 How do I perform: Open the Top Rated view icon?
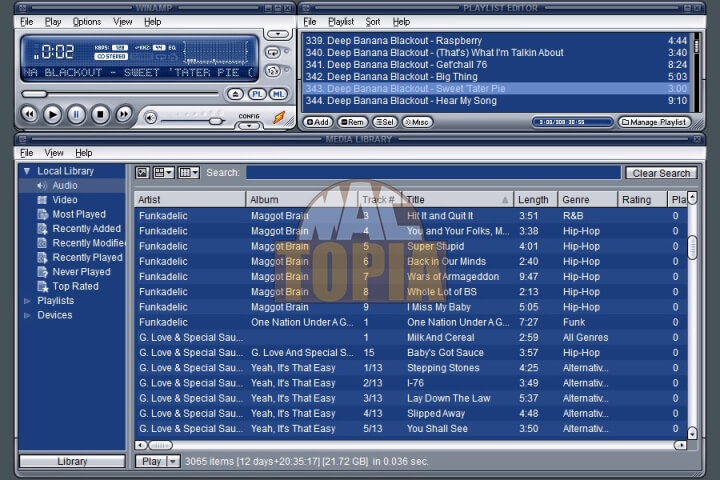click(x=42, y=287)
